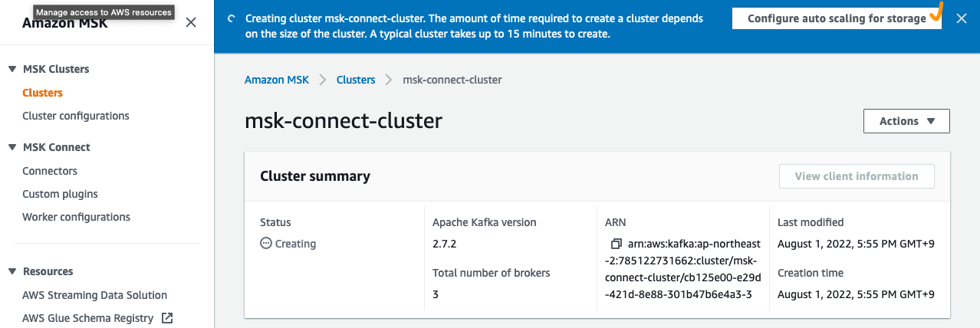Click Apache Kafka version value 2.7.2
The image size is (980, 328).
445,244
